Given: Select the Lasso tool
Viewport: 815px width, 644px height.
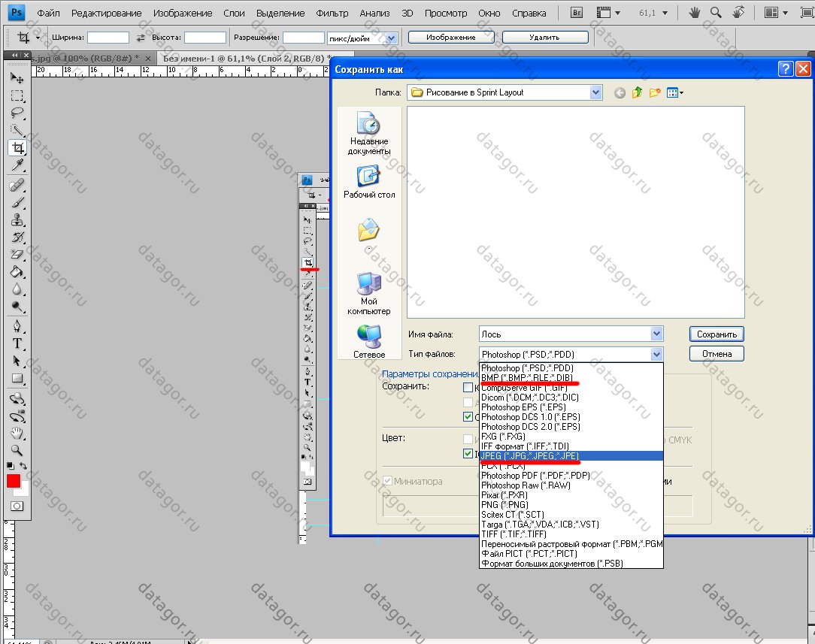Looking at the screenshot, I should click(x=17, y=113).
